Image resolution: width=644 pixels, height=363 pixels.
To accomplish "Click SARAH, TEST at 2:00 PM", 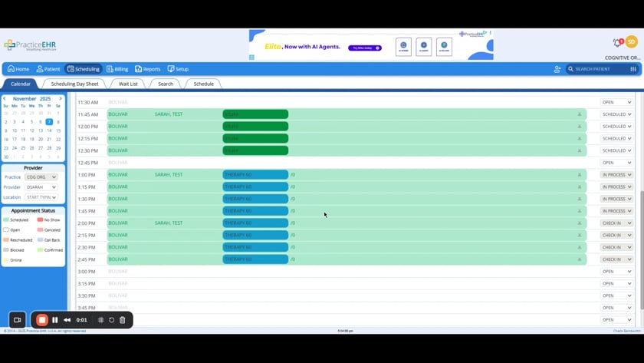I will tap(169, 223).
